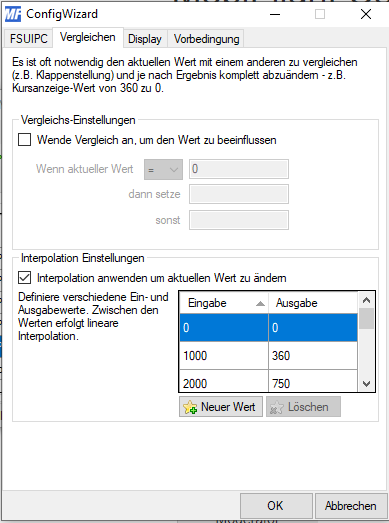Go to the Vorbedingung tab

[x=206, y=39]
